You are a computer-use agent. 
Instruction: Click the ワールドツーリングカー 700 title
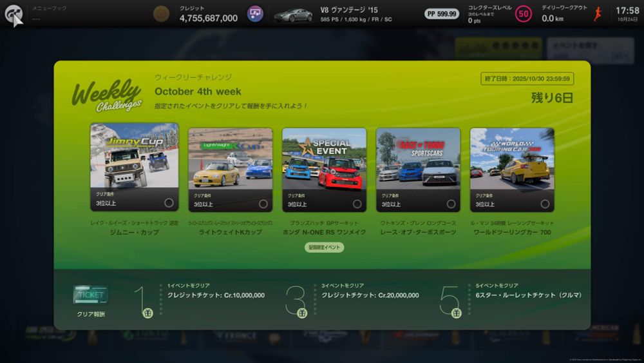(x=512, y=232)
